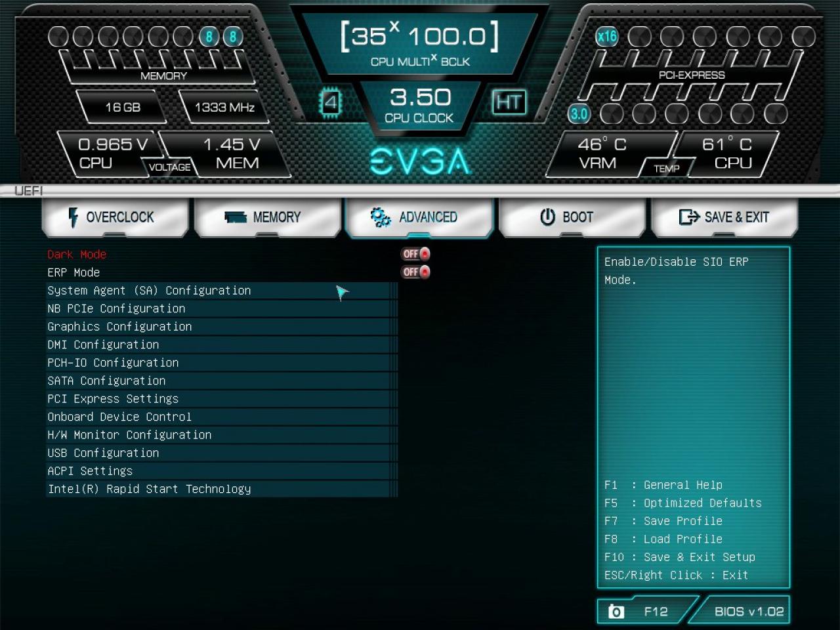Click the CPU core count chip icon

pyautogui.click(x=330, y=102)
